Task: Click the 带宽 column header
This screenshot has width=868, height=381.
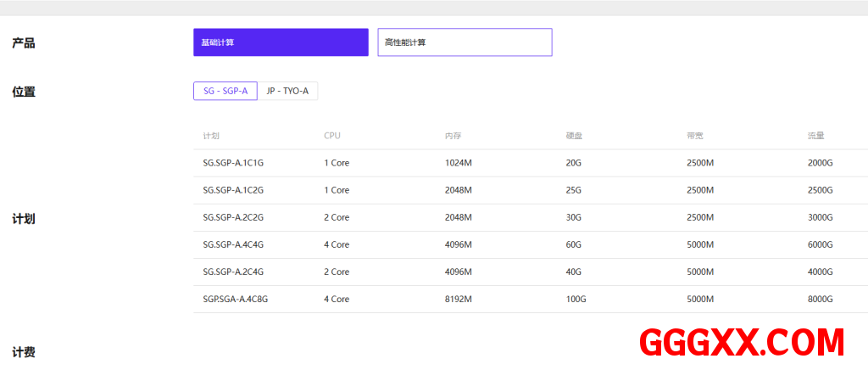Action: 695,136
